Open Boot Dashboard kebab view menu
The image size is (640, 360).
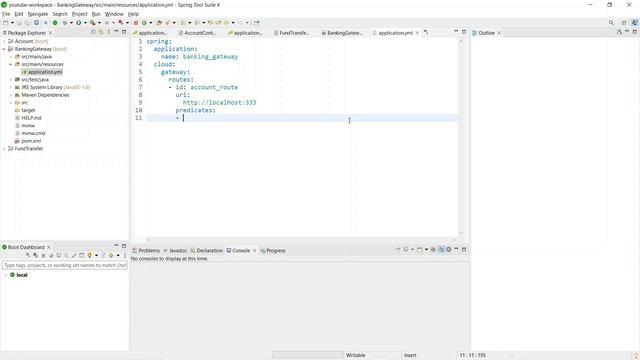pos(125,256)
